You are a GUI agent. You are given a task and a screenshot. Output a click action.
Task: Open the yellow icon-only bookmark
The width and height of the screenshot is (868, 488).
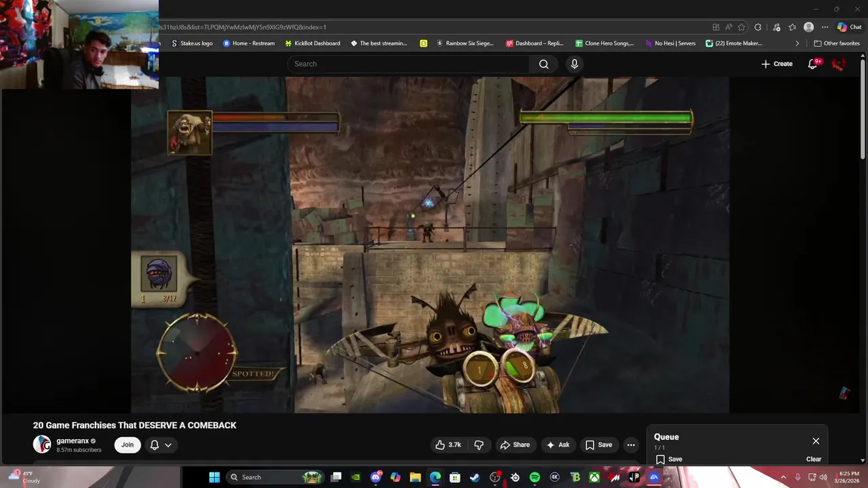tap(423, 43)
